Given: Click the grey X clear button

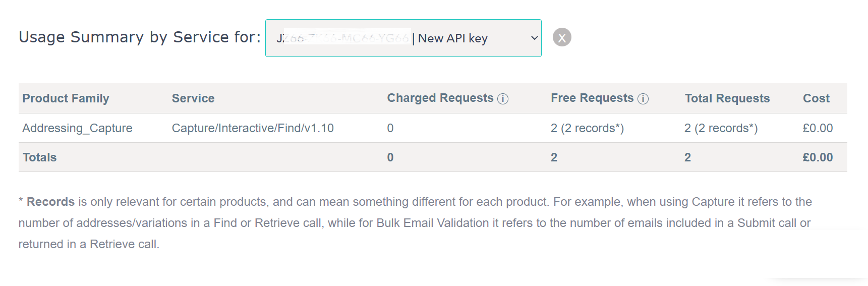Looking at the screenshot, I should click(x=562, y=37).
